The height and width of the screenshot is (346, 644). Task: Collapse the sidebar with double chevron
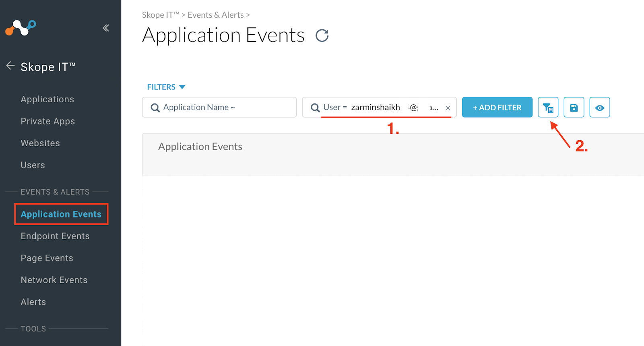[106, 28]
